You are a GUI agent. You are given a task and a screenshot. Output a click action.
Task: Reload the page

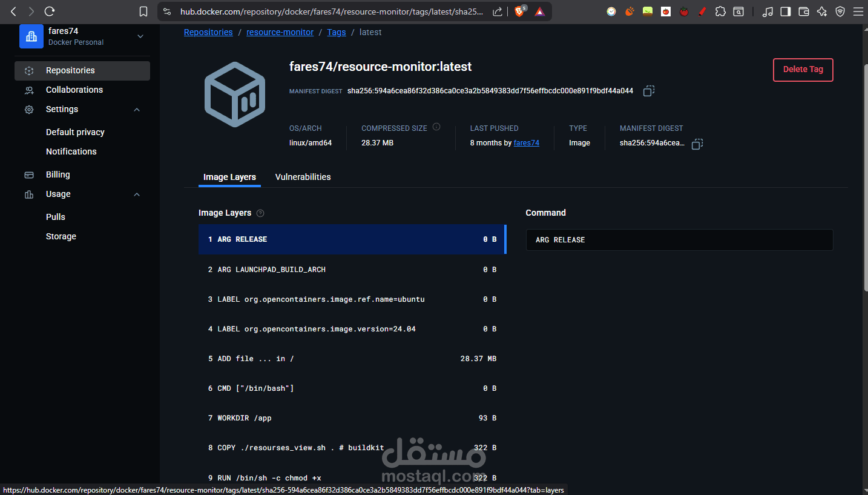click(x=50, y=12)
